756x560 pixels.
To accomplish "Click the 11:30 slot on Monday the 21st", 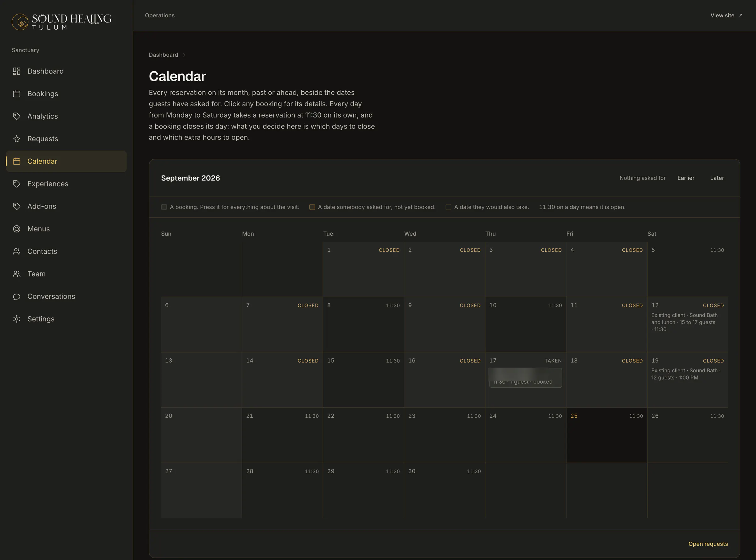I will (x=312, y=416).
